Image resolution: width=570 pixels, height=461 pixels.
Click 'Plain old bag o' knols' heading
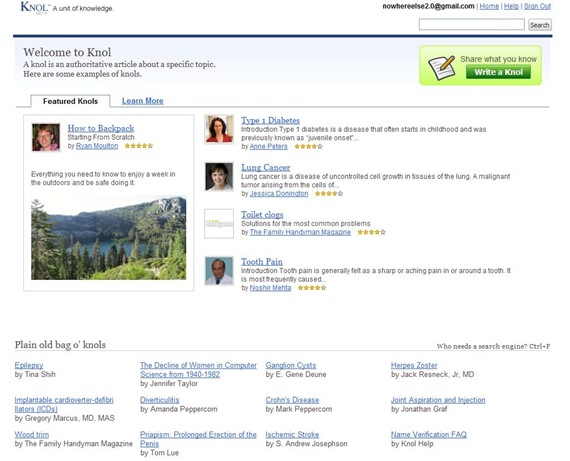[60, 344]
